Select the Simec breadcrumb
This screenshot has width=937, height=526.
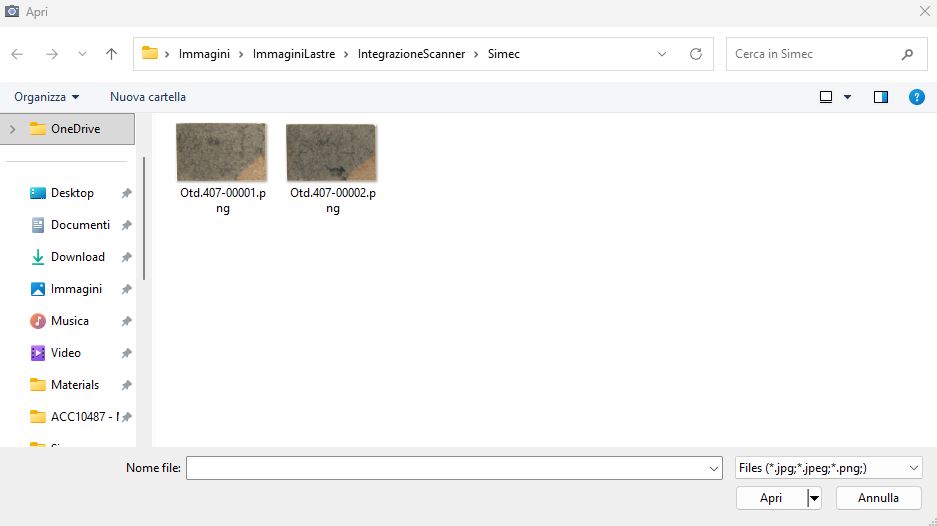coord(504,54)
